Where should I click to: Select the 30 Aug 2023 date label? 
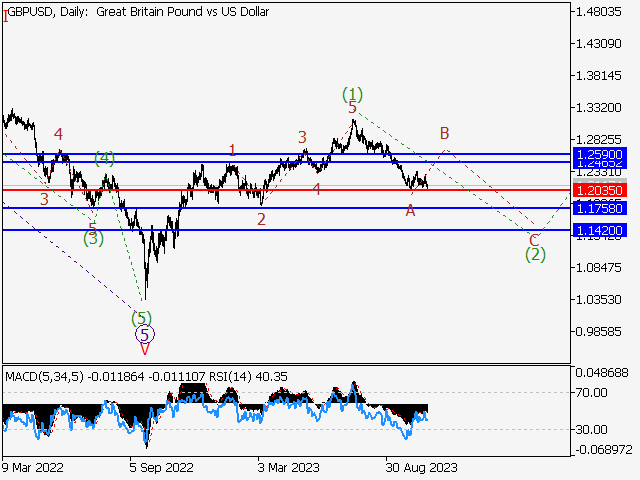pyautogui.click(x=421, y=467)
